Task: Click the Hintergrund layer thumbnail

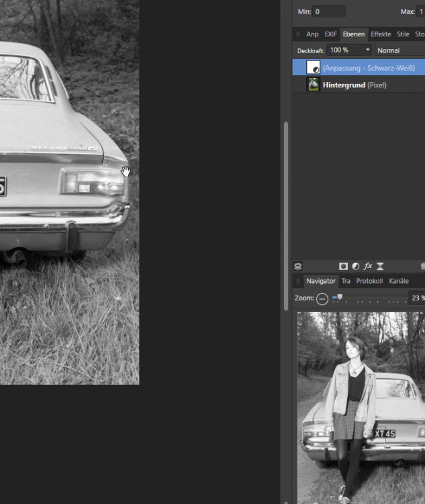Action: click(x=313, y=85)
